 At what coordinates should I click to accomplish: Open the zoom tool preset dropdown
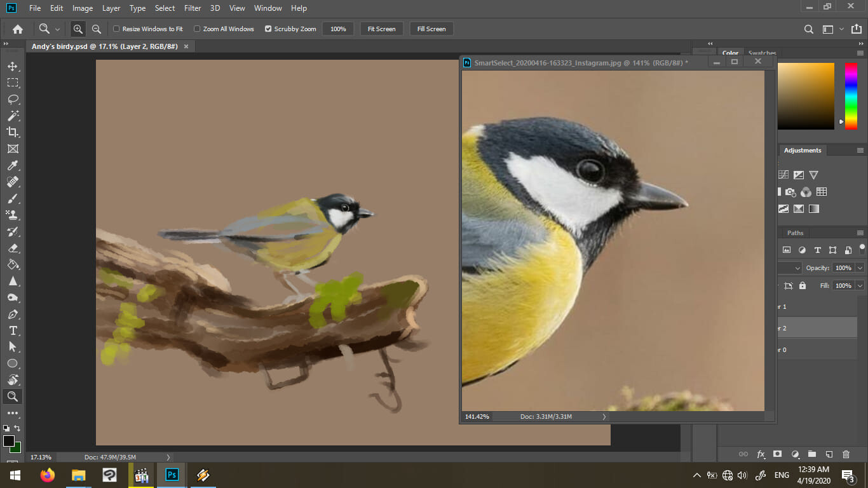click(x=58, y=29)
